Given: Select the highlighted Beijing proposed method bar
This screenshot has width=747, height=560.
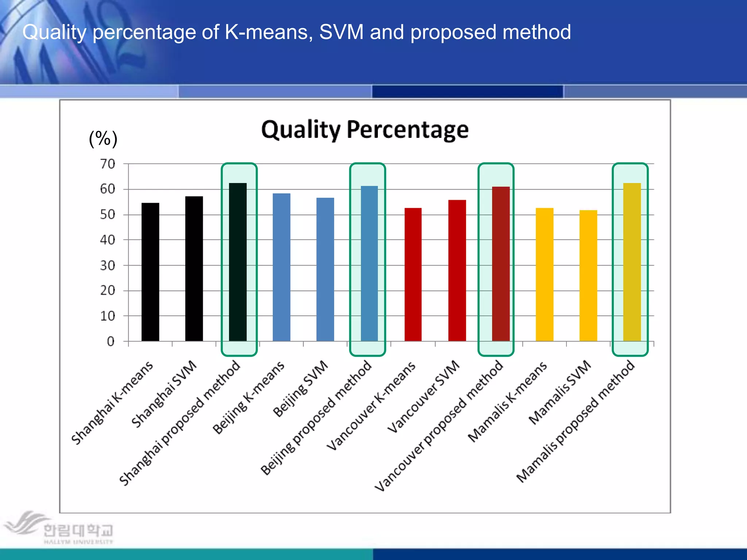Looking at the screenshot, I should 369,264.
